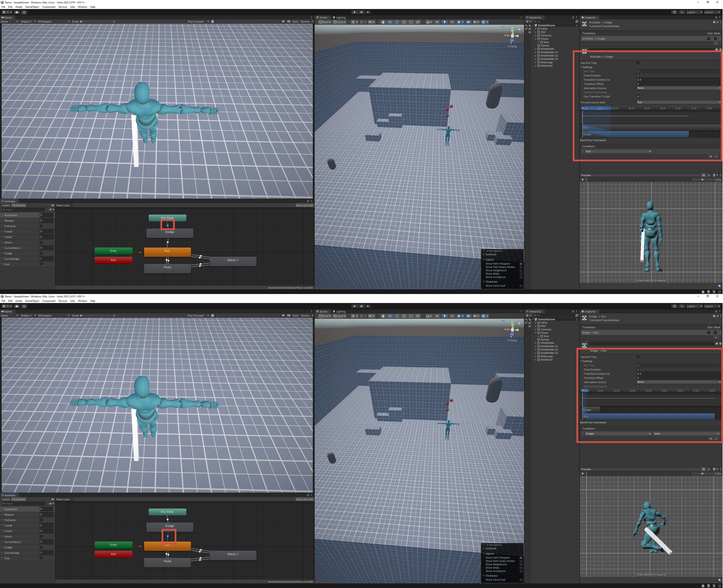Pause the game with the Pause button
Image resolution: width=723 pixels, height=588 pixels.
coord(361,12)
